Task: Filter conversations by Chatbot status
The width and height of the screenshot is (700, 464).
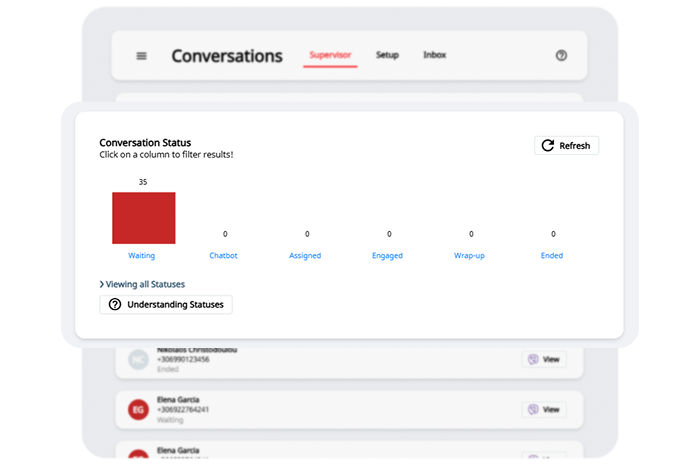Action: click(224, 256)
